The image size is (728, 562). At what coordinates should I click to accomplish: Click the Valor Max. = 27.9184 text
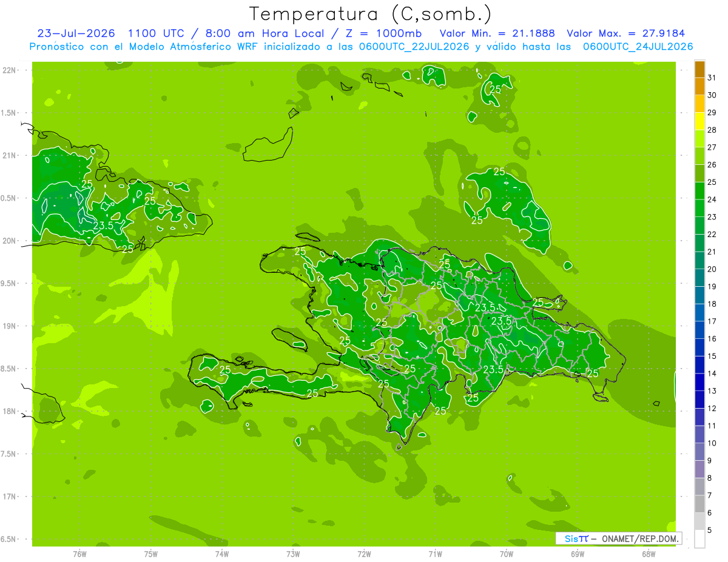click(x=626, y=33)
